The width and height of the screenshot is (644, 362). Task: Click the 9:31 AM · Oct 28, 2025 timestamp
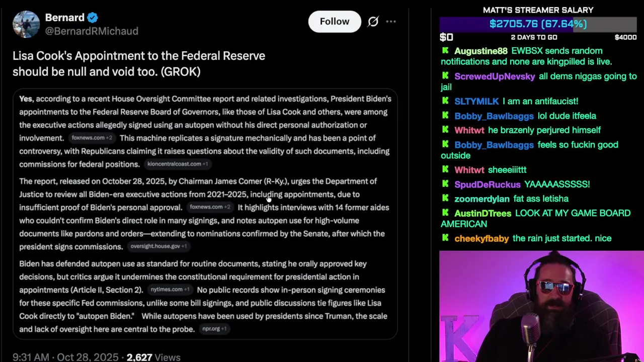point(65,357)
